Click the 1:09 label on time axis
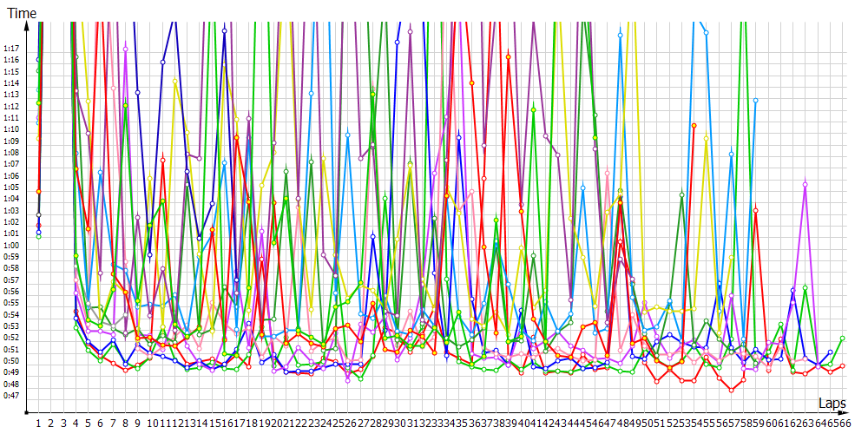The height and width of the screenshot is (434, 868). 11,141
